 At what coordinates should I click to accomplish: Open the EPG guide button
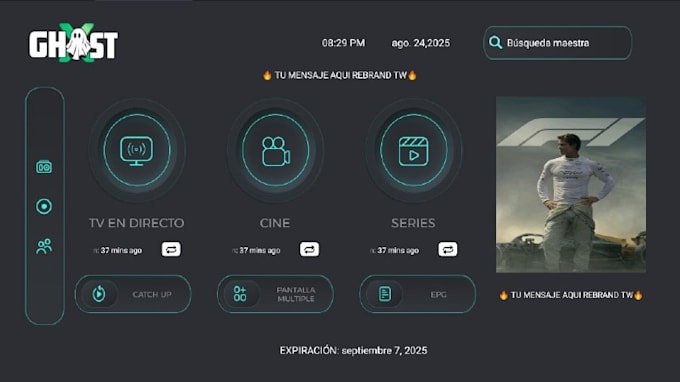coord(418,294)
